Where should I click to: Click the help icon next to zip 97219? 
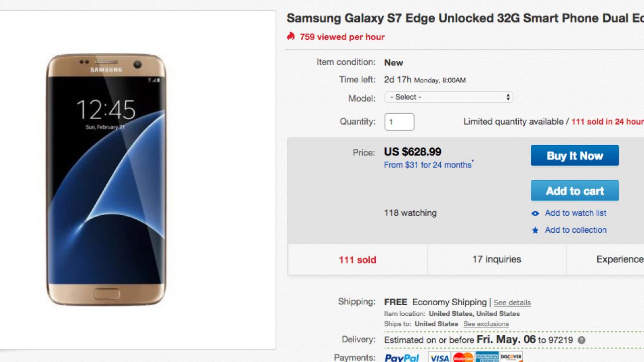582,340
